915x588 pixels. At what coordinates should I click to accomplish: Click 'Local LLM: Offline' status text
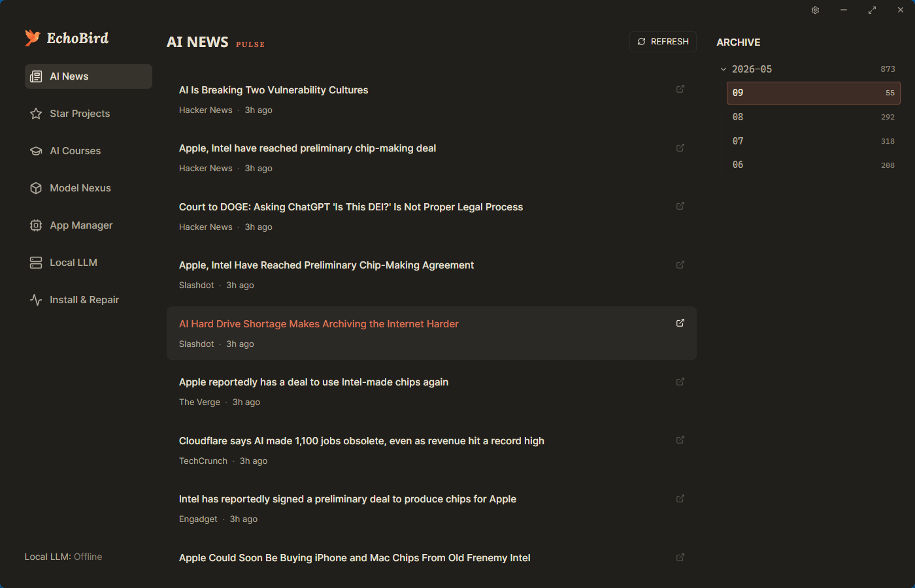click(63, 557)
